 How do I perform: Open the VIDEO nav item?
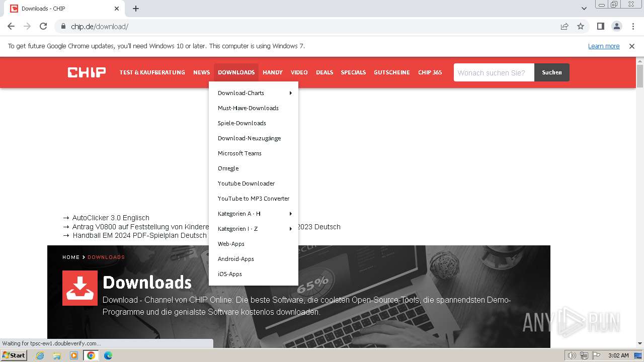(299, 72)
